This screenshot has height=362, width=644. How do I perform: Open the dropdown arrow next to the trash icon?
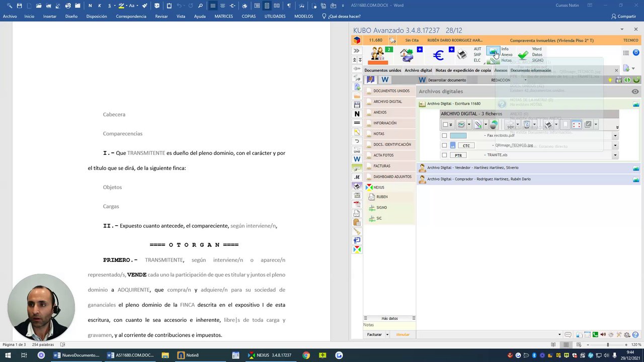click(534, 125)
